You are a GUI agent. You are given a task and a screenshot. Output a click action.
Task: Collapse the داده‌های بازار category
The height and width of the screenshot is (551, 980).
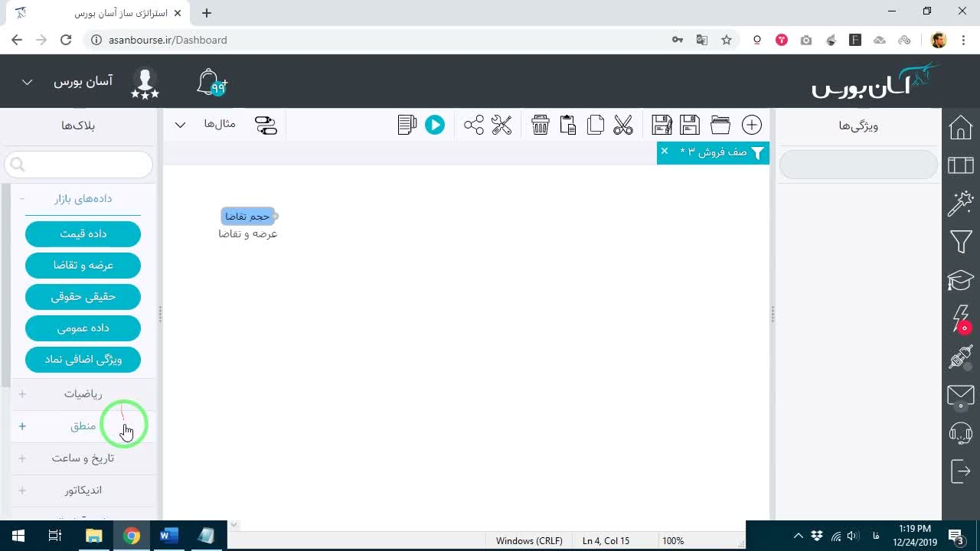pos(83,198)
